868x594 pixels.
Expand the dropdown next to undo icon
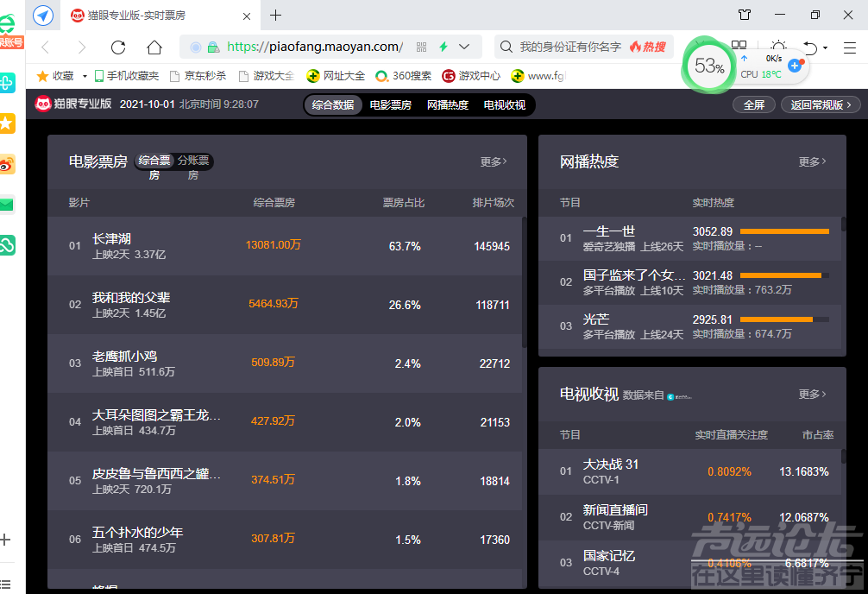point(826,48)
